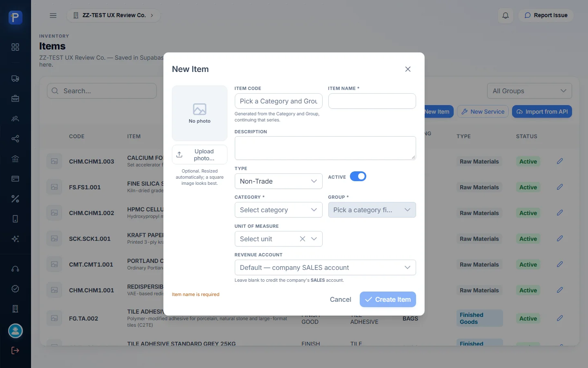Open the bank building icon in sidebar
This screenshot has height=368, width=588.
tap(15, 159)
